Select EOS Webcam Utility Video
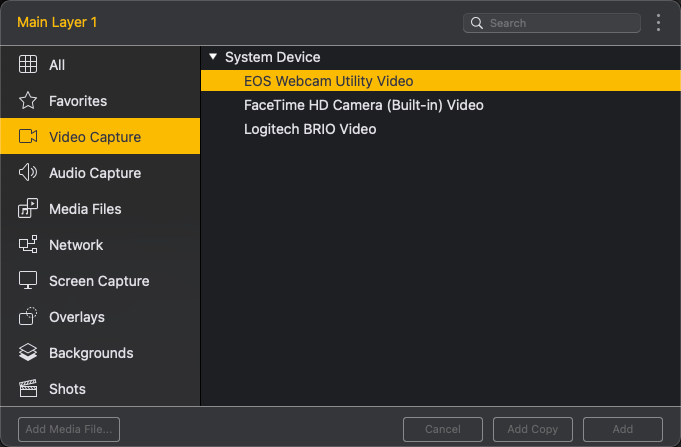681x447 pixels. coord(328,81)
